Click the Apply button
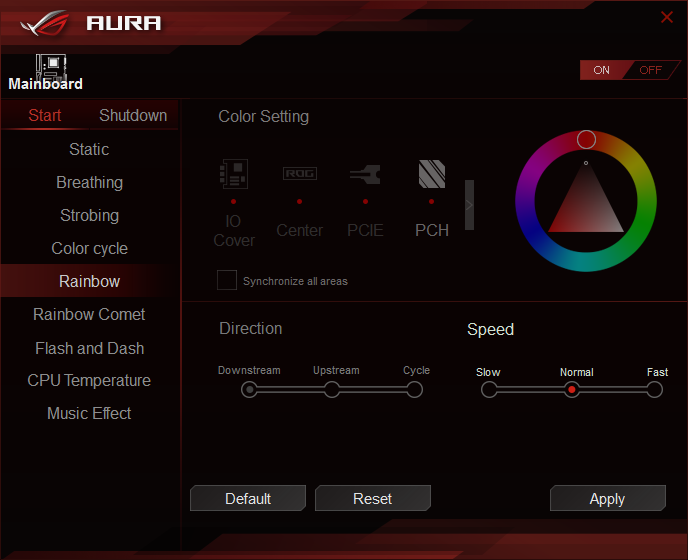The width and height of the screenshot is (688, 560). click(x=608, y=498)
